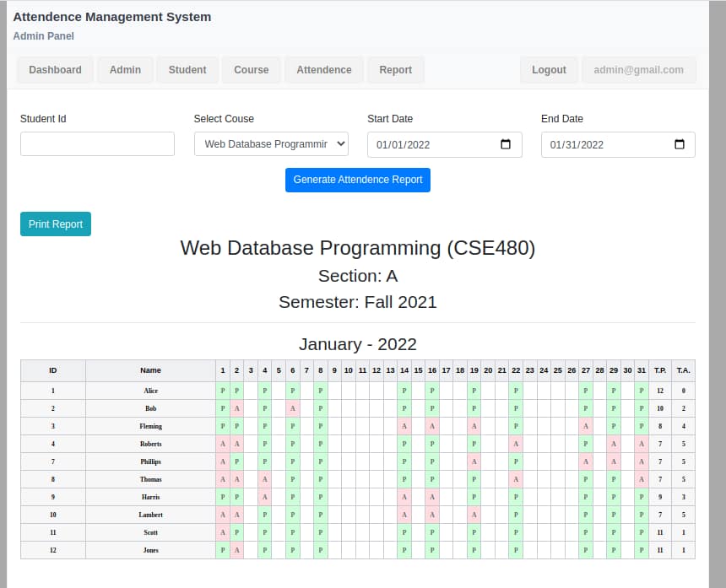Select the End Date input showing 01/31/2022
726x588 pixels.
pos(604,144)
